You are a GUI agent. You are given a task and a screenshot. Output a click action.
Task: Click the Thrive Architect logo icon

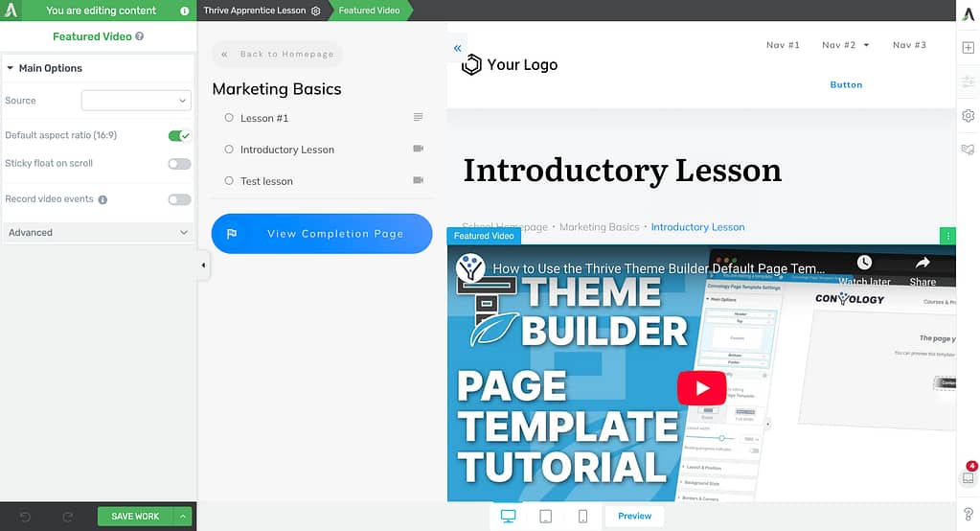[x=11, y=10]
